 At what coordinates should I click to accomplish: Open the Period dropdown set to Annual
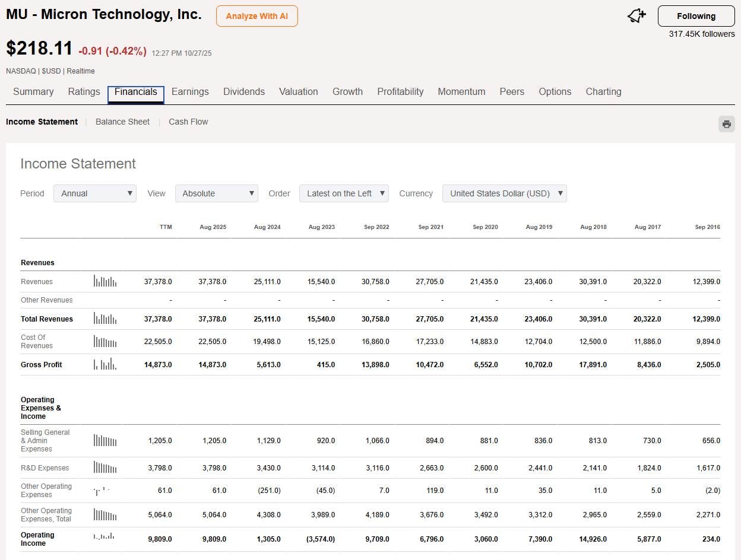(95, 193)
